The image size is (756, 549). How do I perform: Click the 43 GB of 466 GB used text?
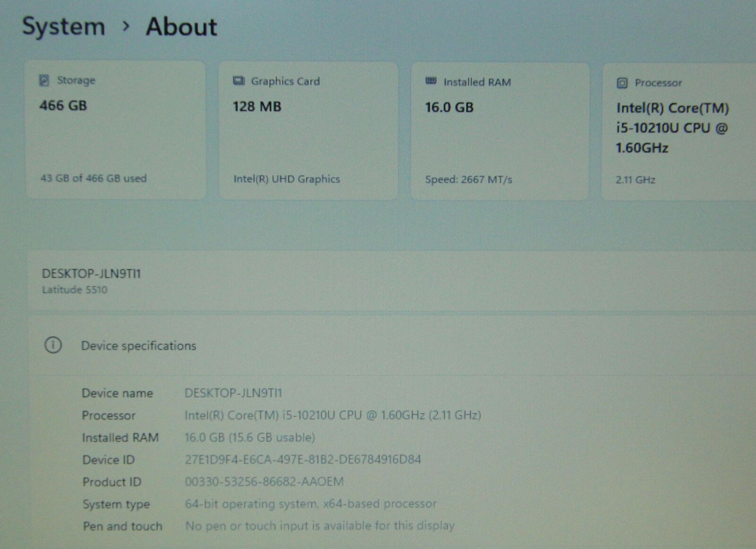(x=94, y=178)
